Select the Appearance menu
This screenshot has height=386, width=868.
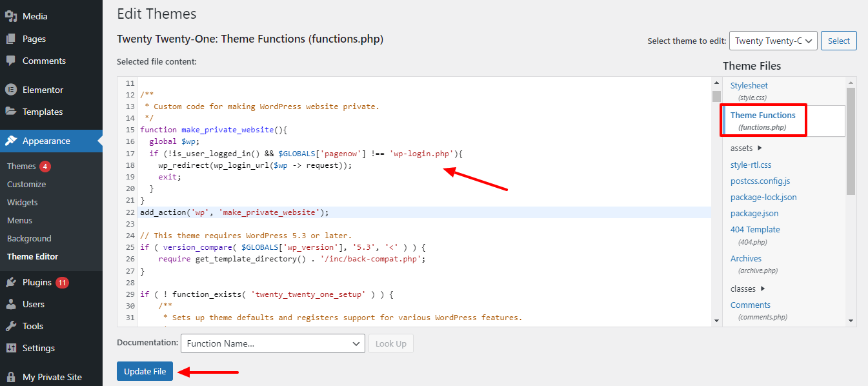click(x=51, y=141)
